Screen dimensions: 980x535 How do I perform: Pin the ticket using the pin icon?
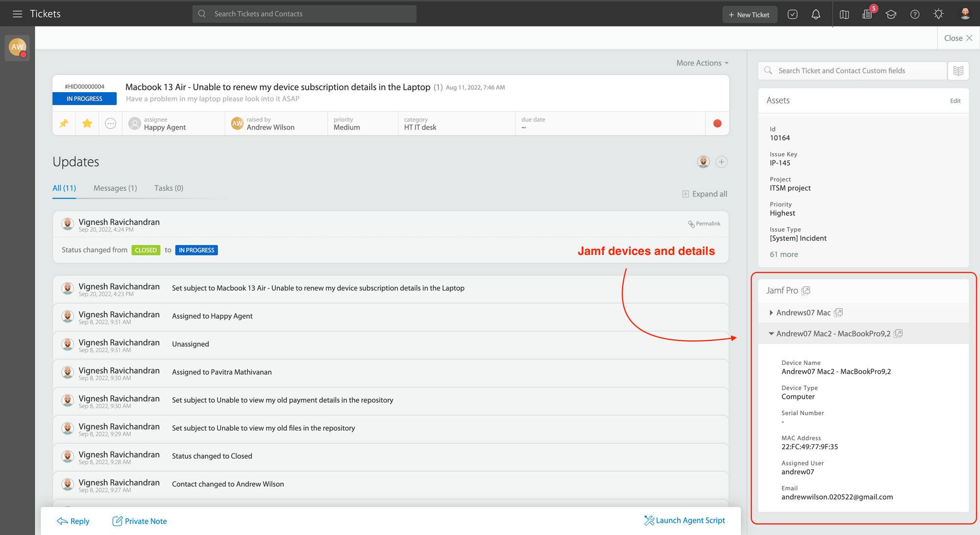[64, 123]
